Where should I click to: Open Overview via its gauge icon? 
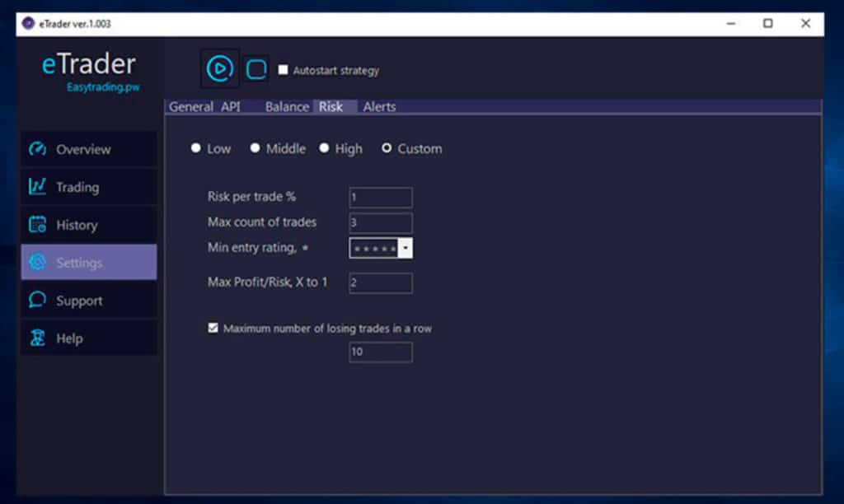pyautogui.click(x=37, y=149)
